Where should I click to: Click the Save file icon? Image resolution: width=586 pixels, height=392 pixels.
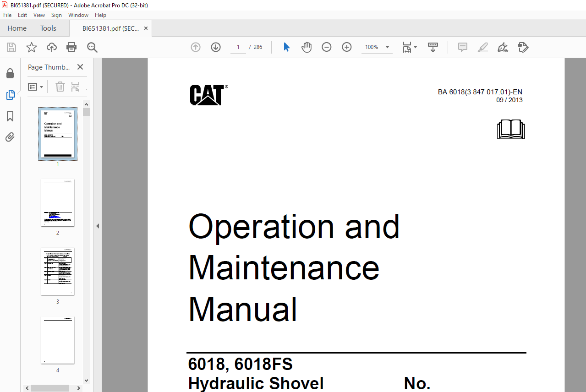point(11,47)
